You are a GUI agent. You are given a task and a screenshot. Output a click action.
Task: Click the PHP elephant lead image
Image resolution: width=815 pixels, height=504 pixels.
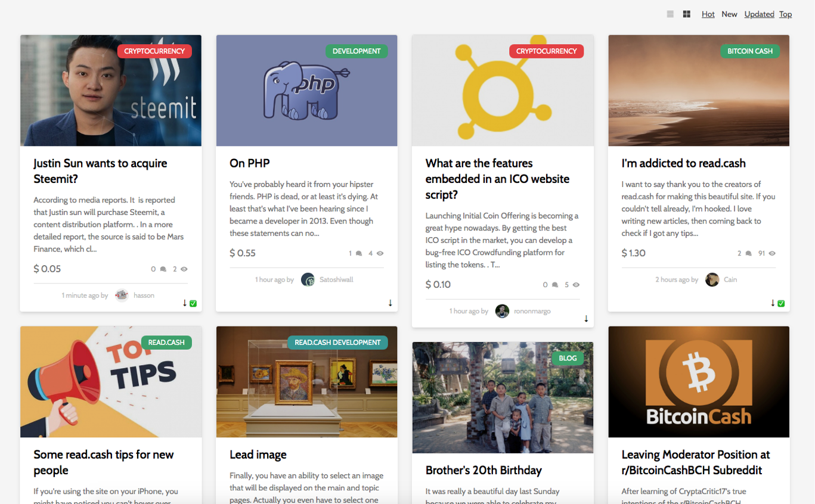pos(307,91)
